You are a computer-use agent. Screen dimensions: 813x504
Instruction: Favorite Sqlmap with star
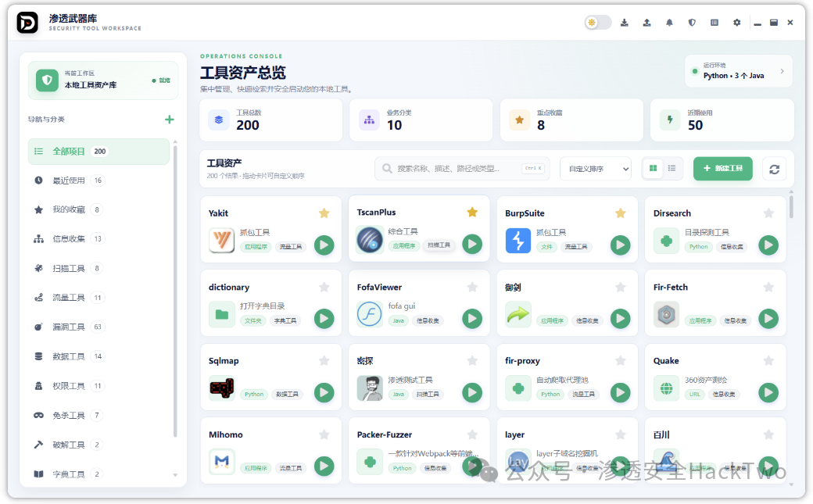pos(324,361)
